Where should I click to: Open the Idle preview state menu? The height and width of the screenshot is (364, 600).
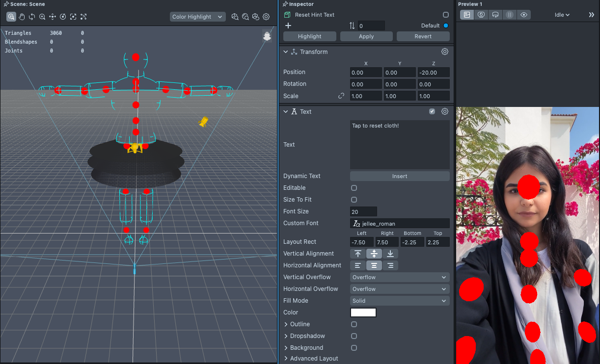click(562, 15)
